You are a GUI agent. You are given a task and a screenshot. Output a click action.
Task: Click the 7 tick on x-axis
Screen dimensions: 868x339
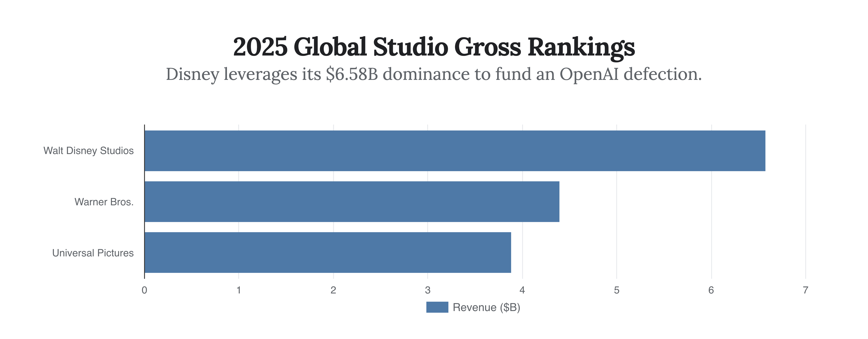tap(805, 290)
